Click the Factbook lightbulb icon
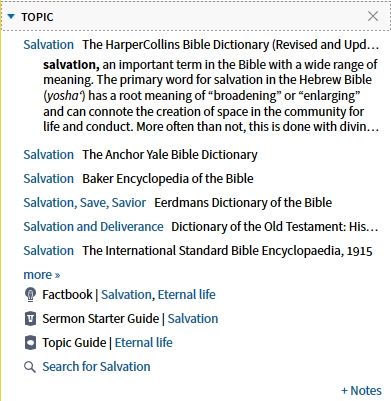The height and width of the screenshot is (401, 391). [x=30, y=295]
